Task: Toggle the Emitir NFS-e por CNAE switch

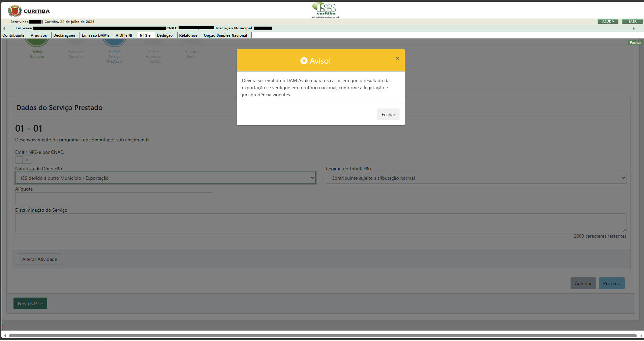Action: (23, 160)
